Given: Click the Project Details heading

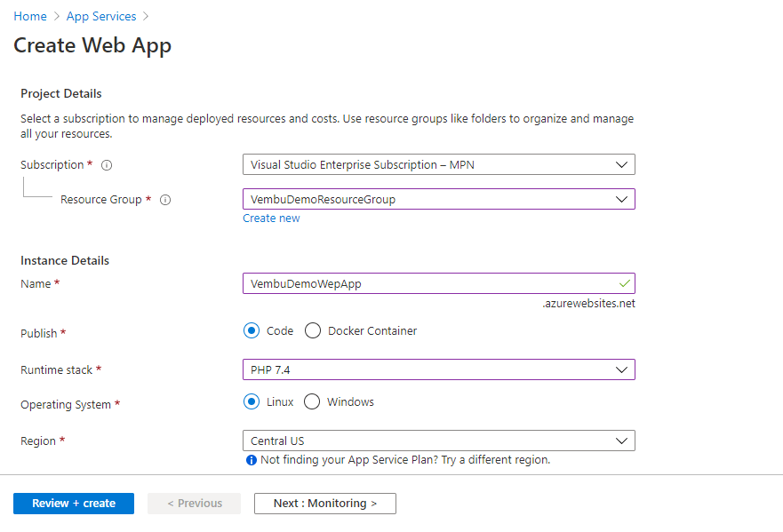Looking at the screenshot, I should [x=61, y=94].
